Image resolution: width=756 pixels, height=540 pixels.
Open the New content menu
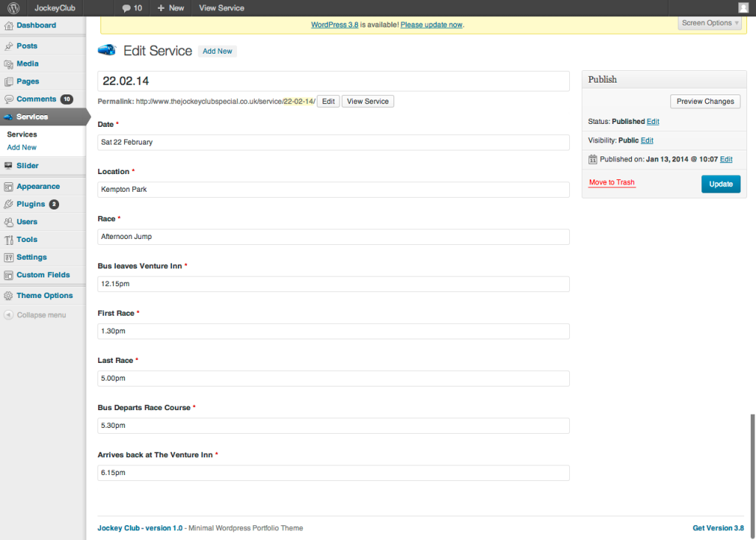pos(171,8)
